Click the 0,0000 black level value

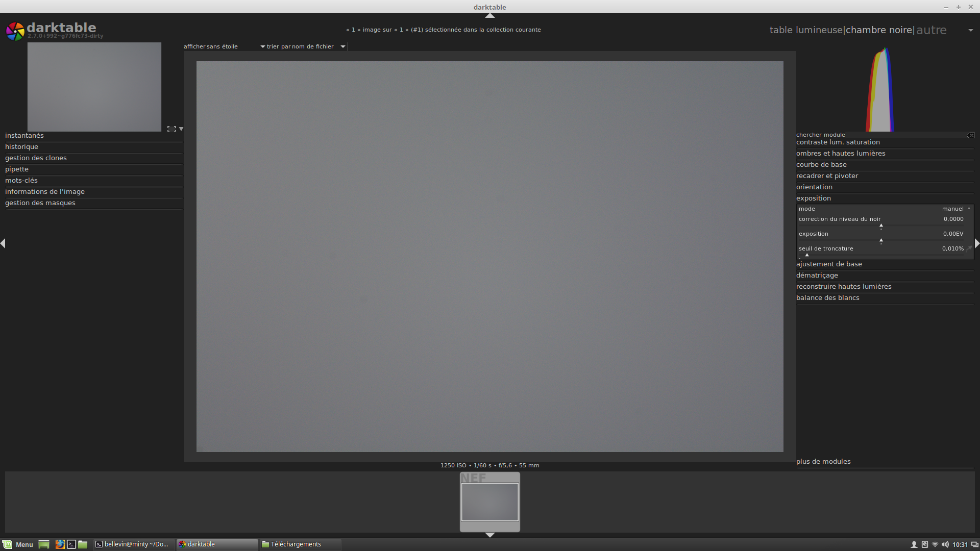pos(953,219)
